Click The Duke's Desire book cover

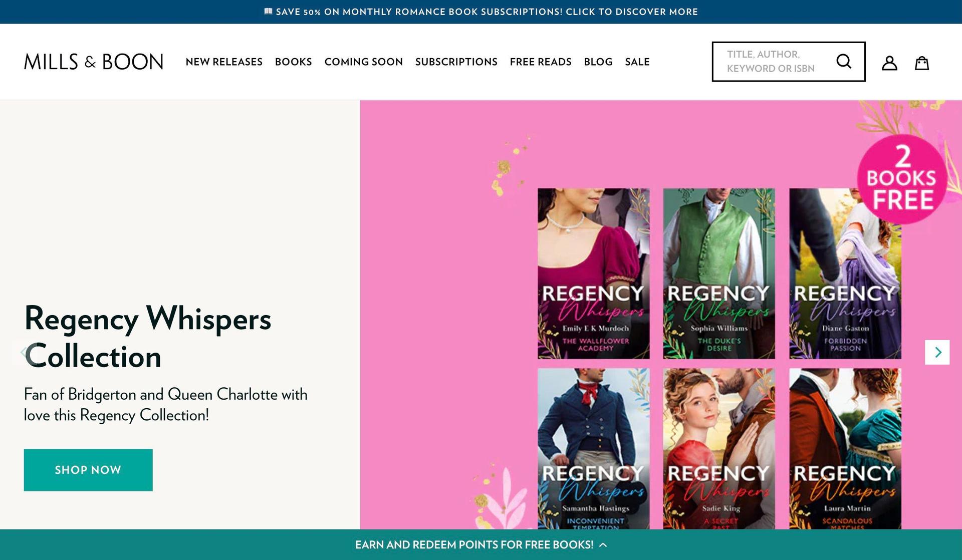[x=719, y=273]
